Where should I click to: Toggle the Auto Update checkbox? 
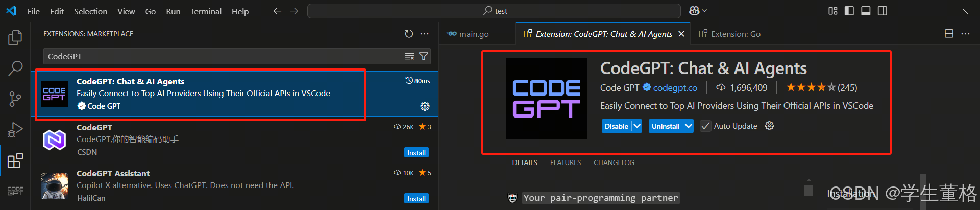pyautogui.click(x=705, y=126)
